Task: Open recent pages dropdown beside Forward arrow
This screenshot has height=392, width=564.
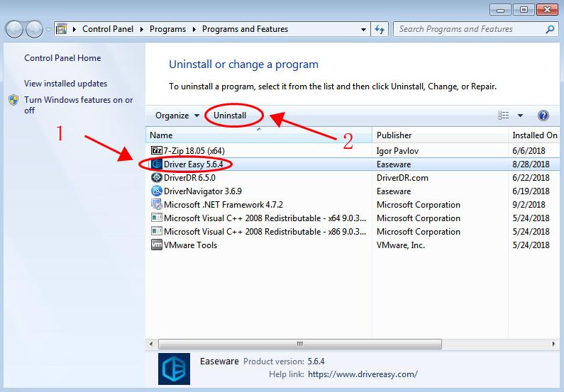Action: tap(48, 30)
